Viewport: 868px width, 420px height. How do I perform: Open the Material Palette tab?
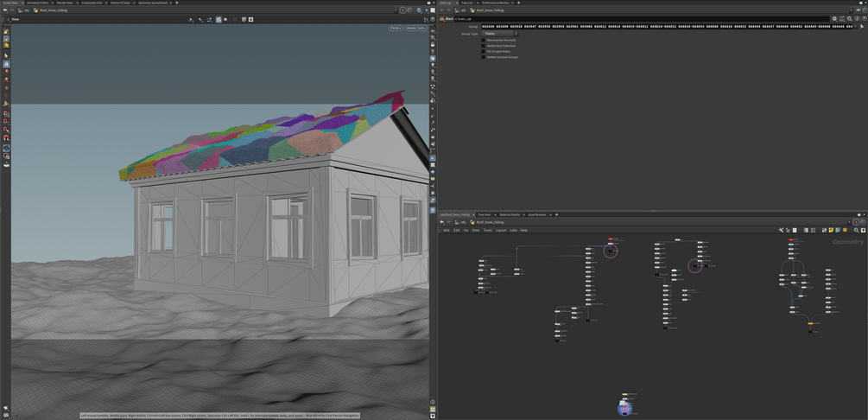(510, 214)
